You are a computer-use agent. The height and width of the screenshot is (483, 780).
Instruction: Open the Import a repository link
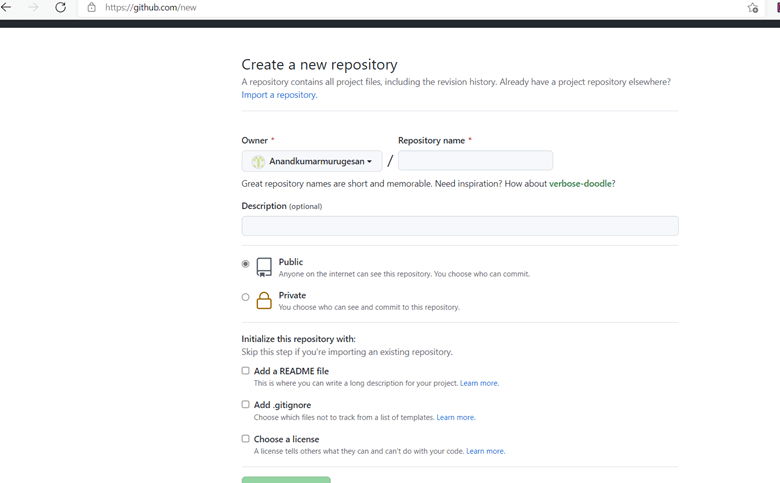coord(279,95)
